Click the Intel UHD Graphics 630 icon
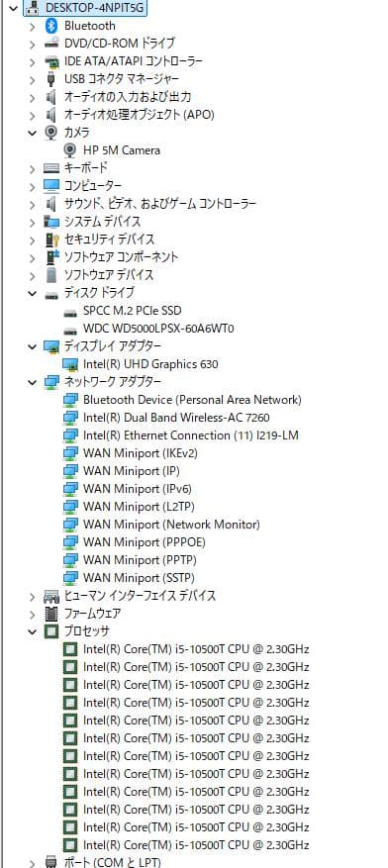 coord(70,364)
